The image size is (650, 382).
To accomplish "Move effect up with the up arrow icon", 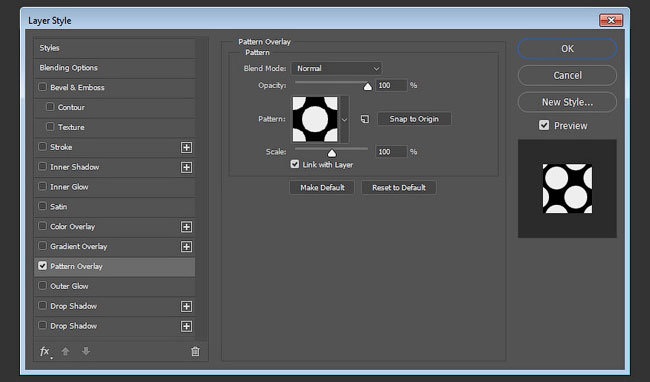I will pos(65,351).
